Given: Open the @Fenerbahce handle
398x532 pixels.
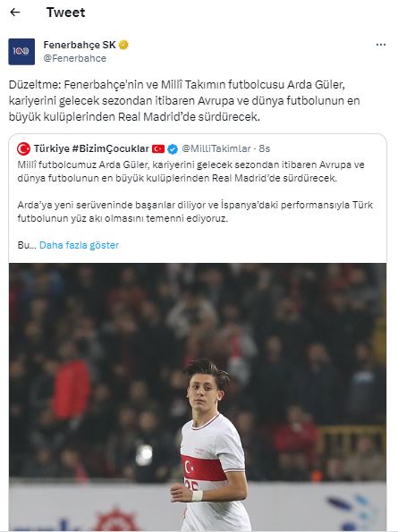Looking at the screenshot, I should (x=74, y=58).
